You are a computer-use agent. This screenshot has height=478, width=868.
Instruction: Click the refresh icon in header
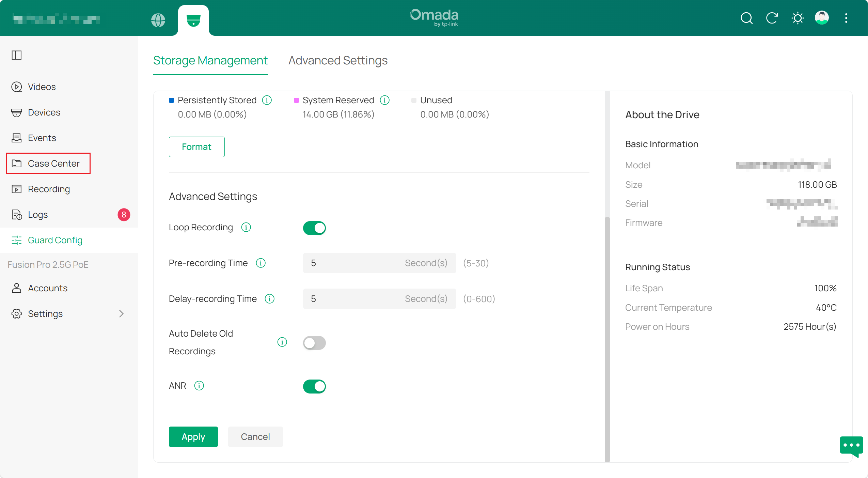pos(772,18)
